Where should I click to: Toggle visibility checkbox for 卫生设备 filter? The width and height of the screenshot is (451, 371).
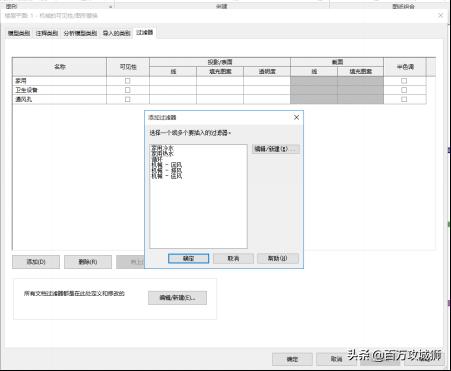[127, 90]
